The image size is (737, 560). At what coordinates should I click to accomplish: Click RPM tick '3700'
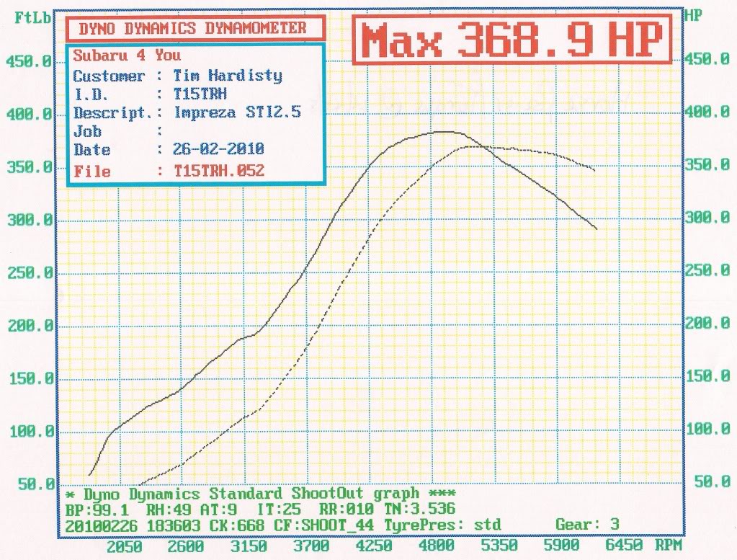(311, 546)
